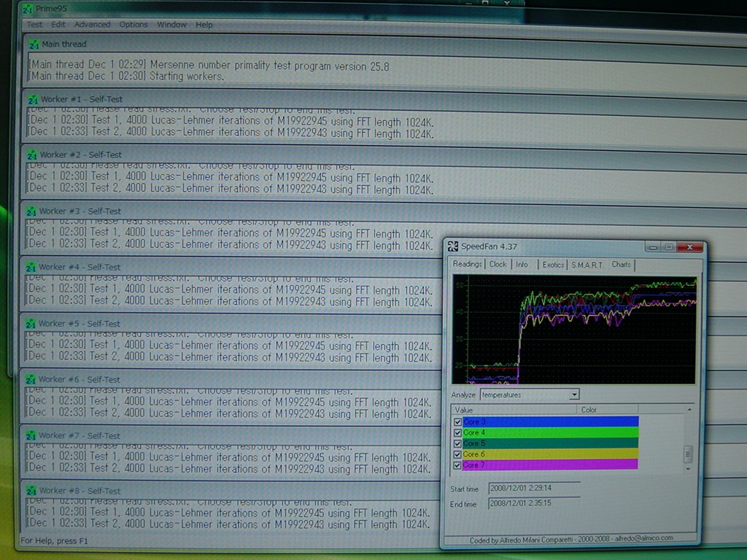This screenshot has width=747, height=560.
Task: Click the Worker #3 Self-Test window icon
Action: point(31,211)
